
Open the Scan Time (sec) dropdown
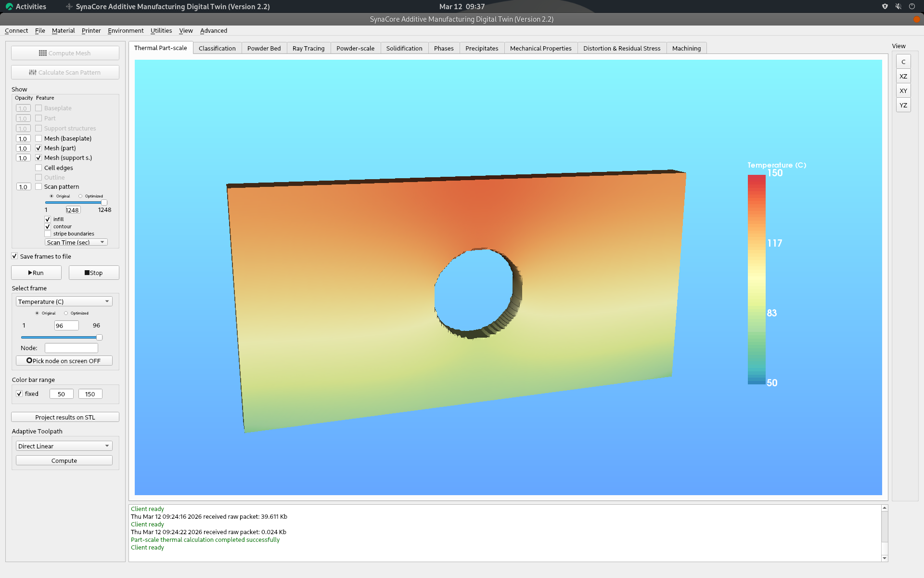coord(76,242)
